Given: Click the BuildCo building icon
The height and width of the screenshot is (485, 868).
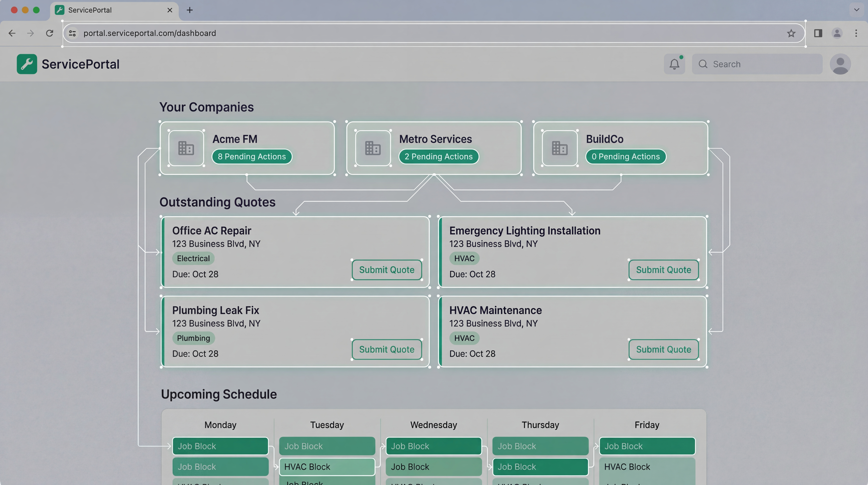Looking at the screenshot, I should [x=559, y=148].
